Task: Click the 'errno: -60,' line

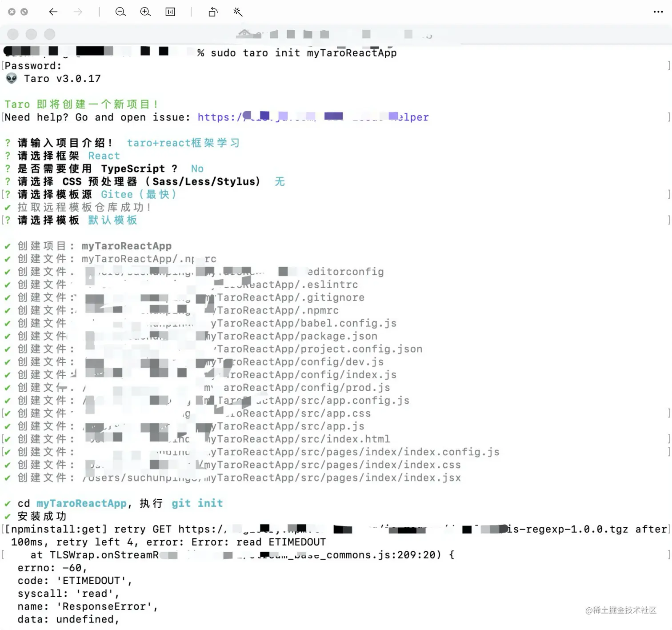Action: [52, 568]
